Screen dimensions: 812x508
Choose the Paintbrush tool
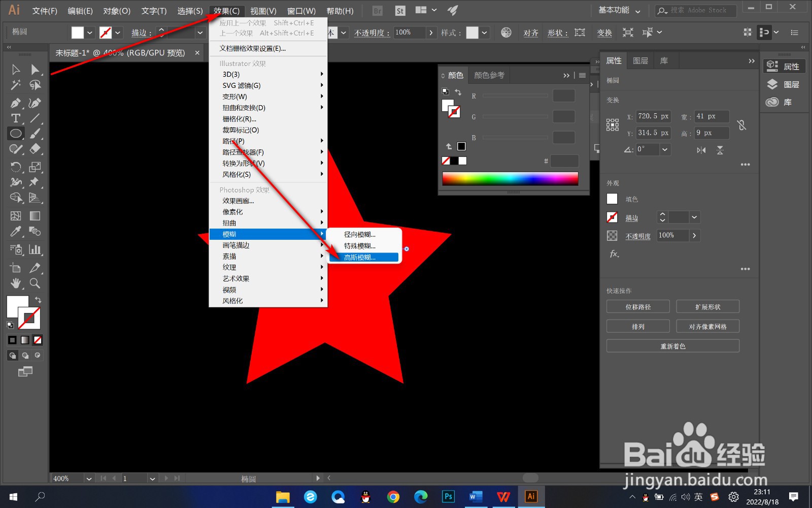pos(35,134)
